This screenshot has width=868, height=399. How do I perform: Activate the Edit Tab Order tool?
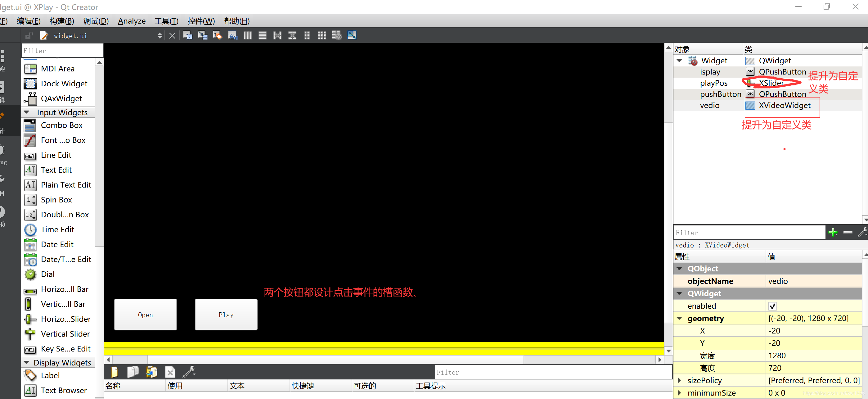pyautogui.click(x=232, y=35)
